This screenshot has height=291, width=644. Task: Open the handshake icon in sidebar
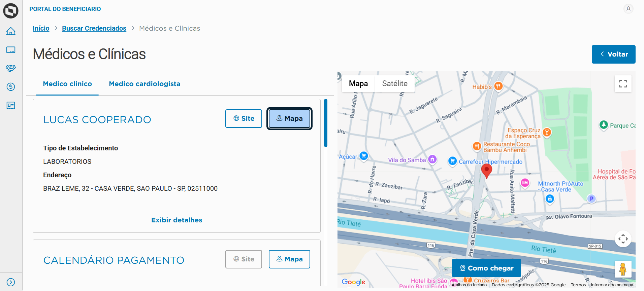tap(11, 68)
